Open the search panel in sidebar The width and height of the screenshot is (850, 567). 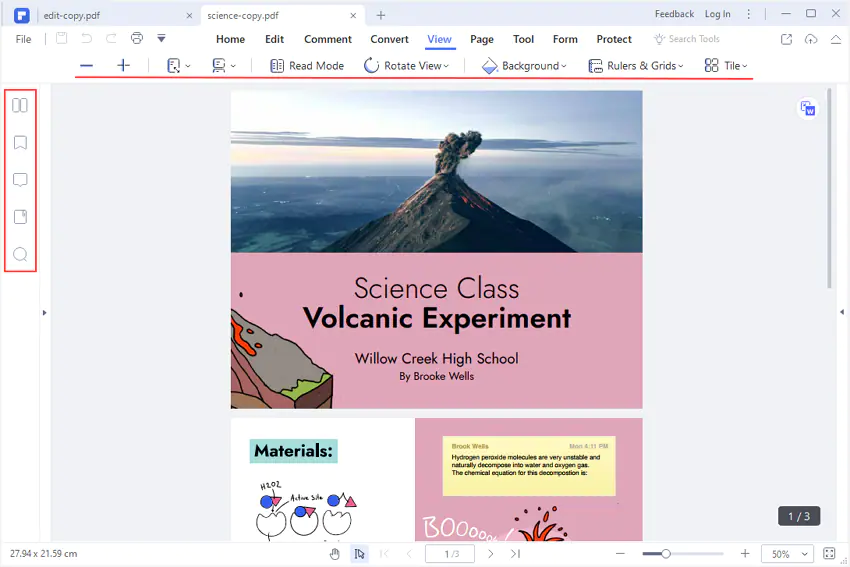click(19, 255)
